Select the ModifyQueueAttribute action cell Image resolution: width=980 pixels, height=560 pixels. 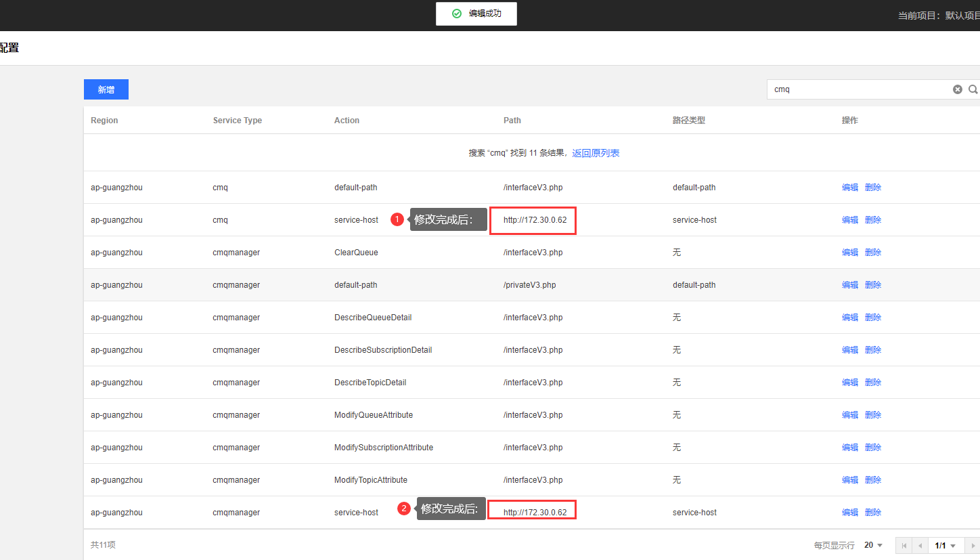coord(374,415)
